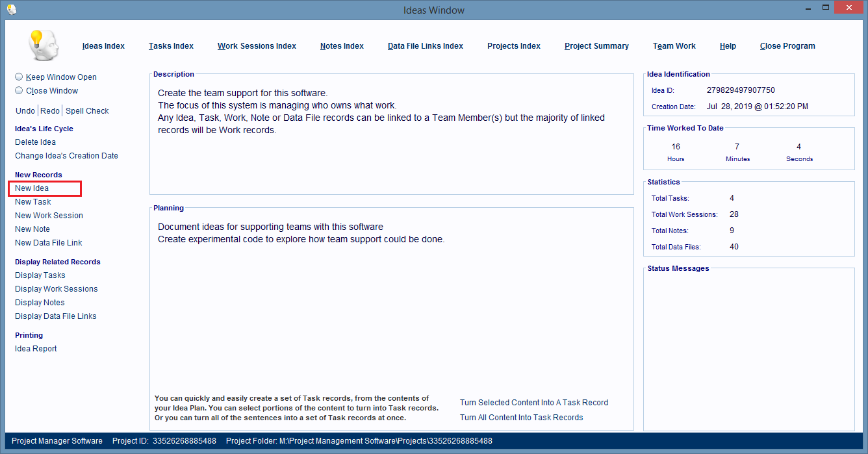Open the Idea Report for printing
868x454 pixels.
tap(36, 349)
